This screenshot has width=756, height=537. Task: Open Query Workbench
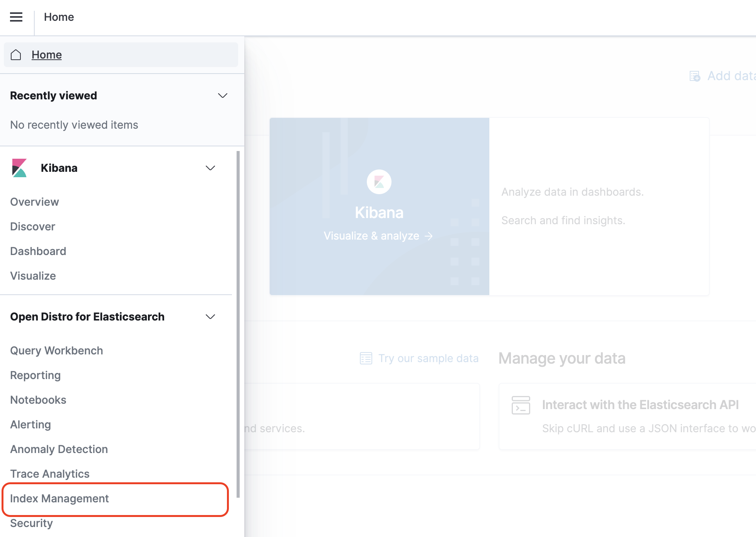point(57,351)
